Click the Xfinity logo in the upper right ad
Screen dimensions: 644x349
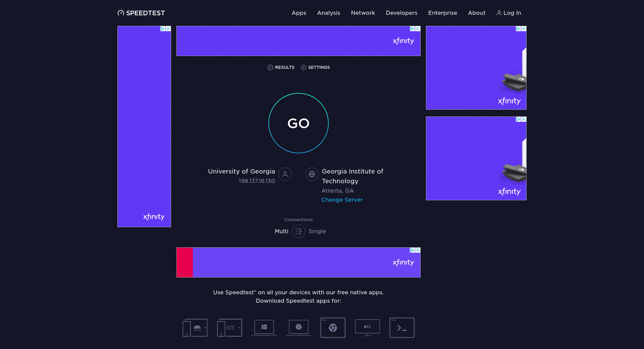(x=509, y=101)
